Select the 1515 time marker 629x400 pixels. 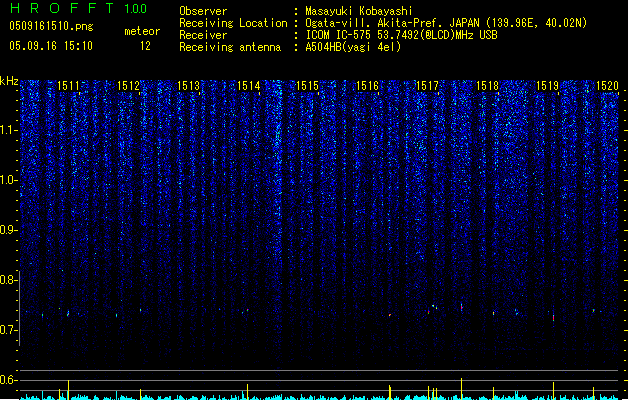[307, 86]
